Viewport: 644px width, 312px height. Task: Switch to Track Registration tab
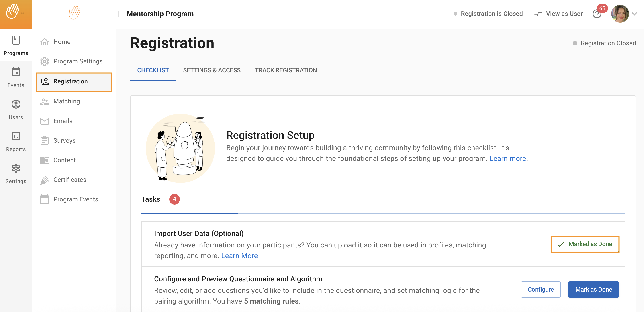(x=286, y=70)
